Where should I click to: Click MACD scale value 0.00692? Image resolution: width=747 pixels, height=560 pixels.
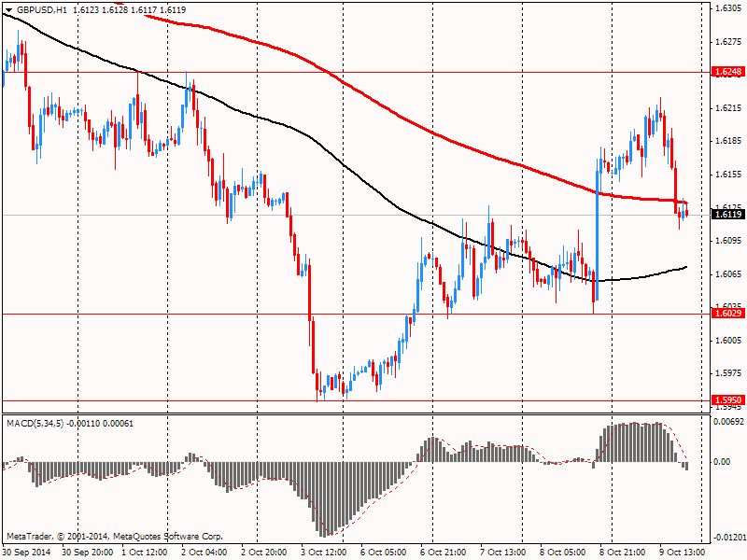coord(728,422)
